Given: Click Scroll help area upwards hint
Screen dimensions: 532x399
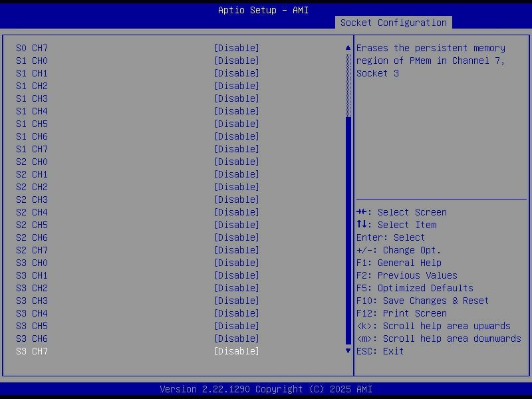Looking at the screenshot, I should pos(434,326).
